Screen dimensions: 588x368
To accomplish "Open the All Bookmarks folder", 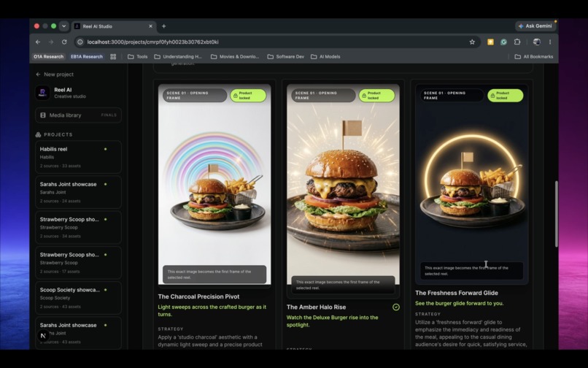I will tap(533, 57).
